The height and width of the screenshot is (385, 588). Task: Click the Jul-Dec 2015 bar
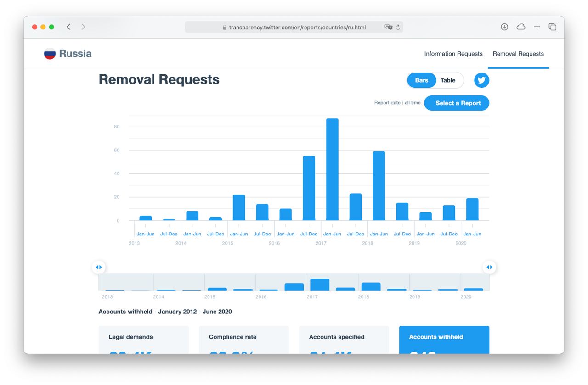tap(262, 212)
